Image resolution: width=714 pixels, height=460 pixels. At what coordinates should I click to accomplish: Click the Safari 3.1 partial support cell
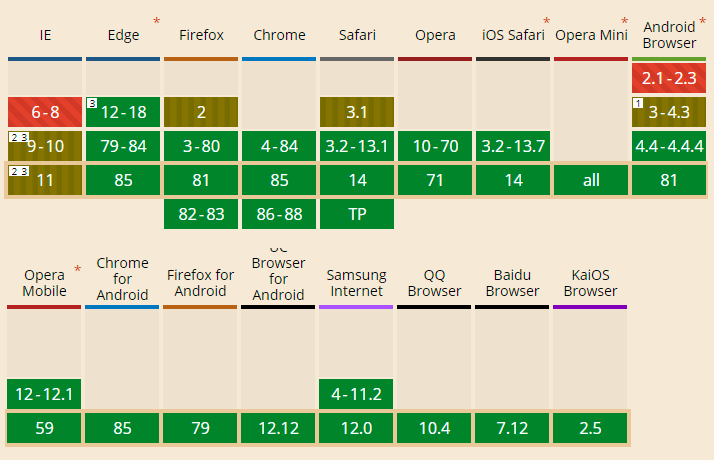point(357,112)
